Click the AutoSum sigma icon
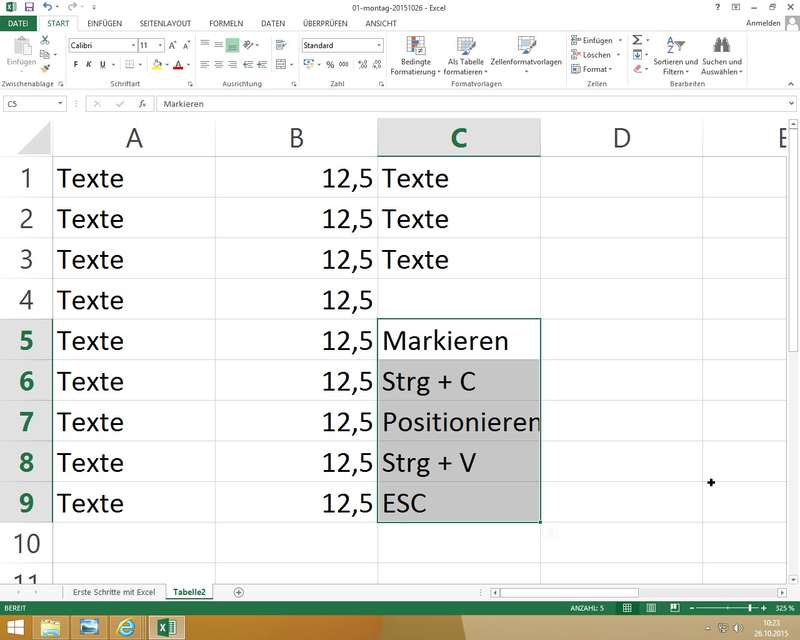Screen dimensions: 800x640 tap(637, 40)
